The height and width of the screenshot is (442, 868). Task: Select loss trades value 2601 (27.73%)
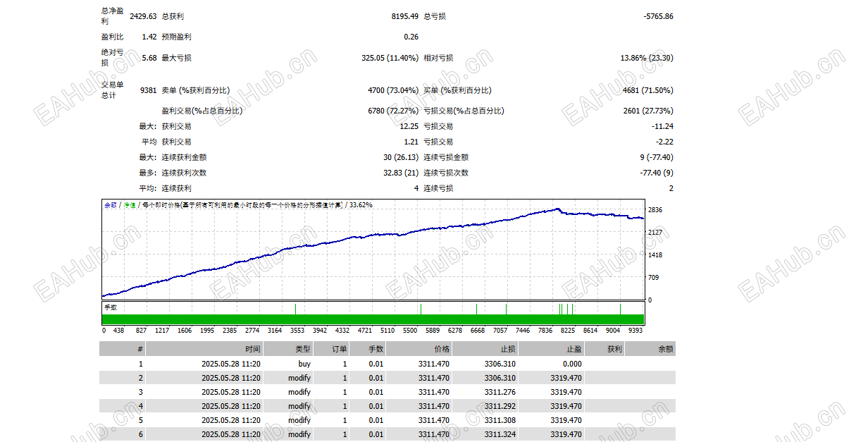coord(648,111)
